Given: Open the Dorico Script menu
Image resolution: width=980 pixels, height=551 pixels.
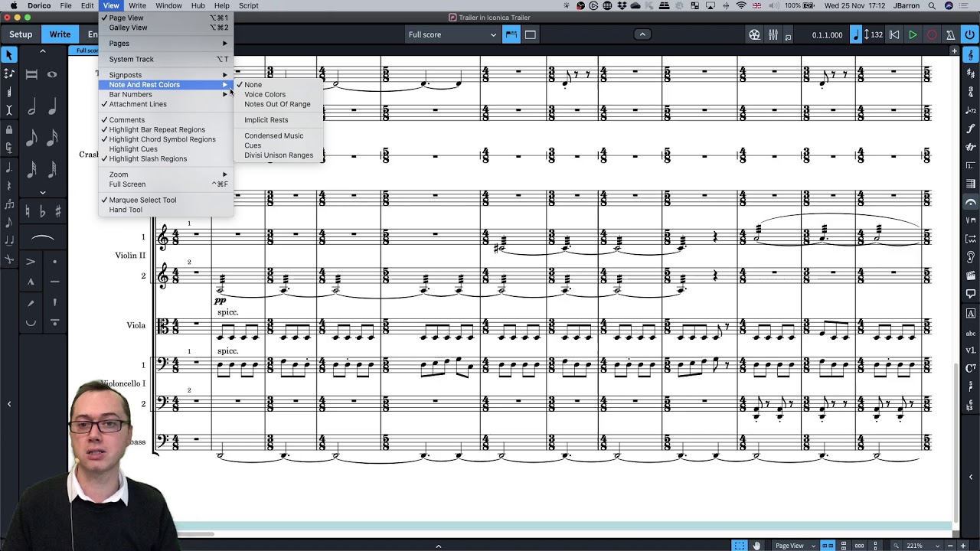Looking at the screenshot, I should pos(248,5).
